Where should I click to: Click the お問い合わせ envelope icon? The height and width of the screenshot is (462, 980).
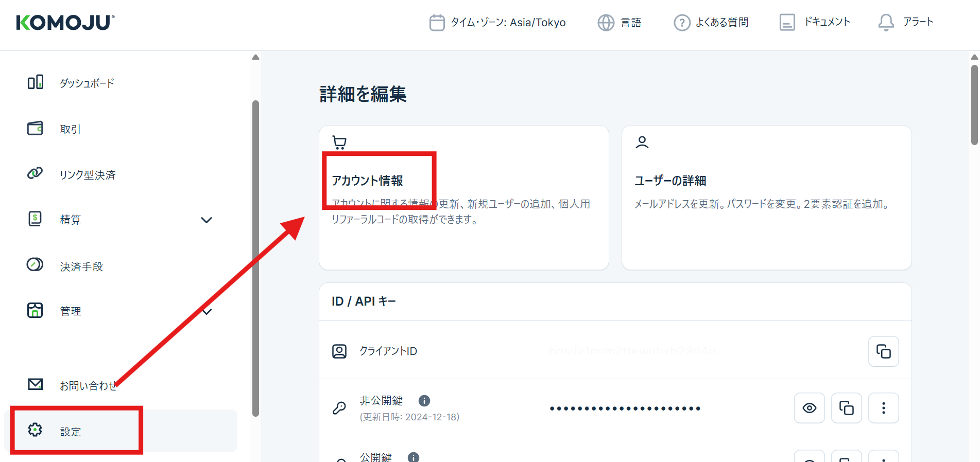tap(35, 384)
